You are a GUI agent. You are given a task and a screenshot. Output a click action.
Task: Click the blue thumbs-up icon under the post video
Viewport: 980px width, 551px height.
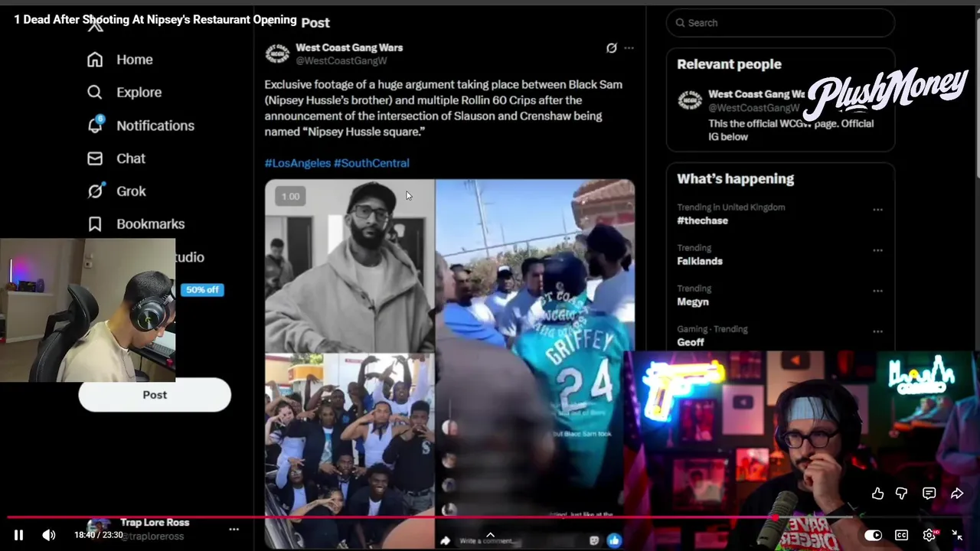click(x=614, y=540)
